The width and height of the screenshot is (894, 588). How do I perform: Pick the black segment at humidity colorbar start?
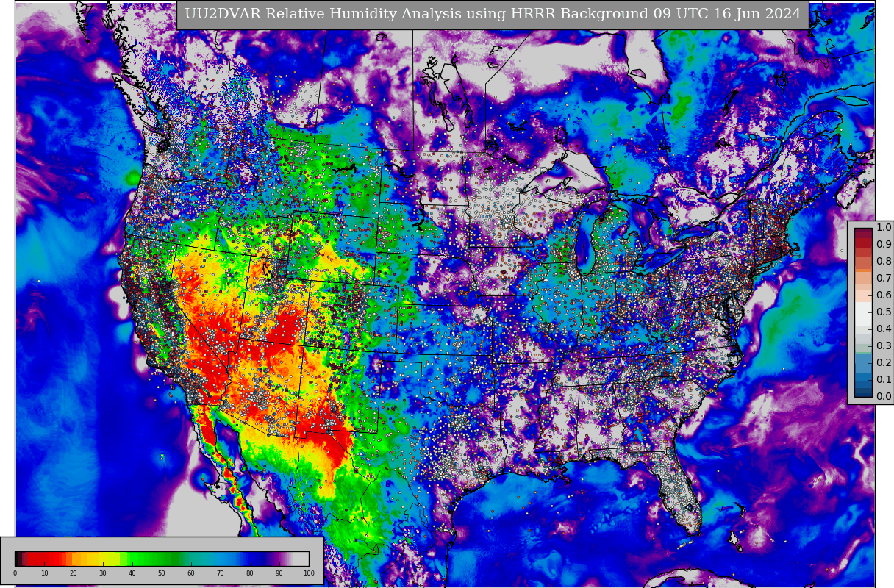16,559
